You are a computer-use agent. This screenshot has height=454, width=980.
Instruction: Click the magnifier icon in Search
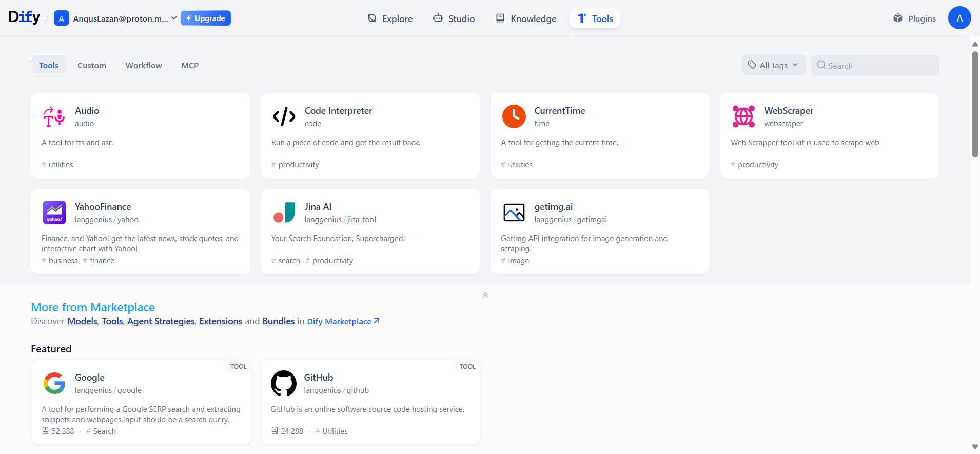pos(821,65)
